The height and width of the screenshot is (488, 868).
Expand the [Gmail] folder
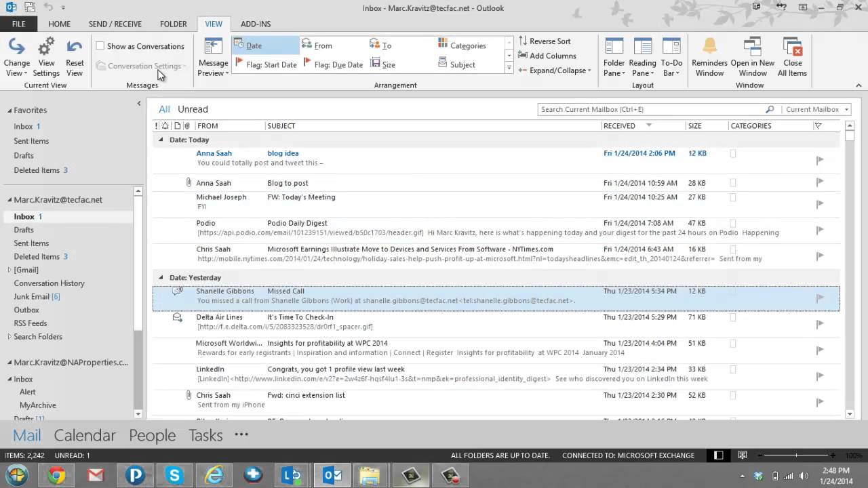[9, 270]
